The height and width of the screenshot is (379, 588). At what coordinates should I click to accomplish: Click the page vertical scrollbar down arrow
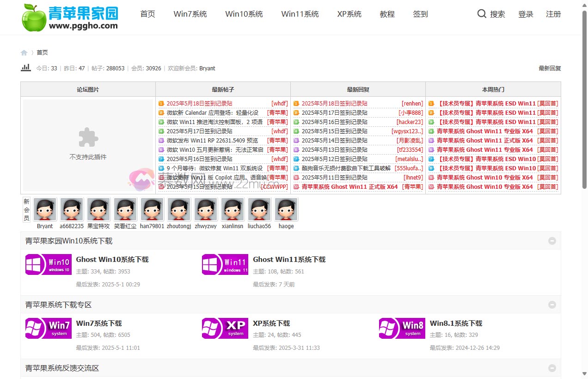(x=584, y=374)
